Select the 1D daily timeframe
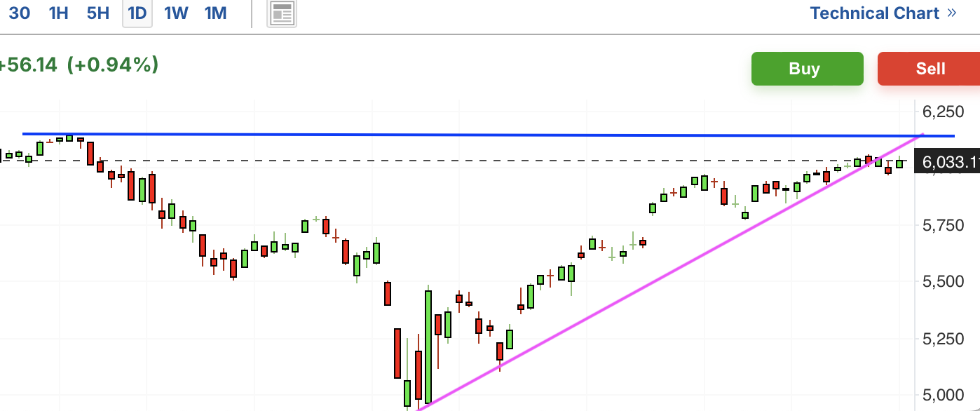This screenshot has width=980, height=411. pos(137,13)
